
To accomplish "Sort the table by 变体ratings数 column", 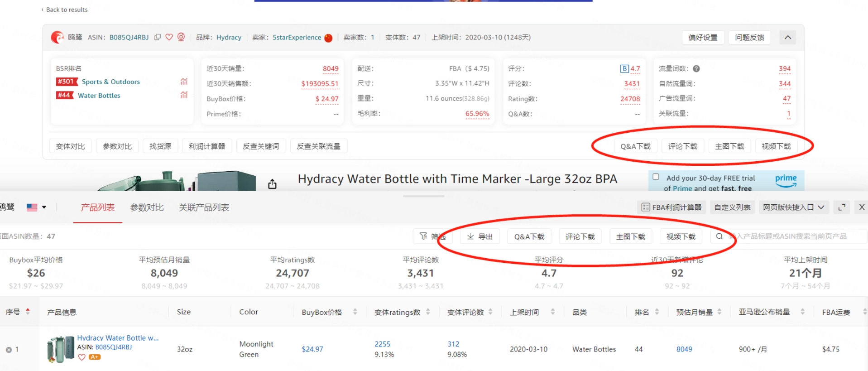I will point(428,312).
